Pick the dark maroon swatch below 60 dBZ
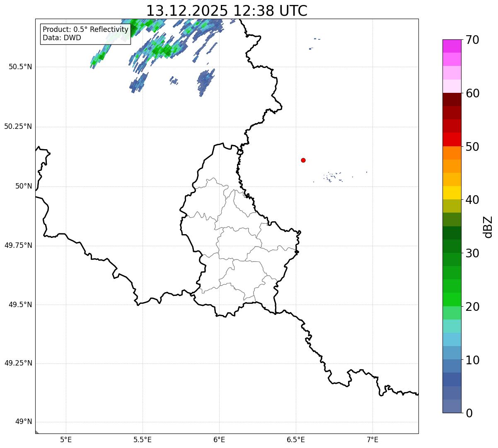Screen dimensions: 498x448 click(x=452, y=99)
